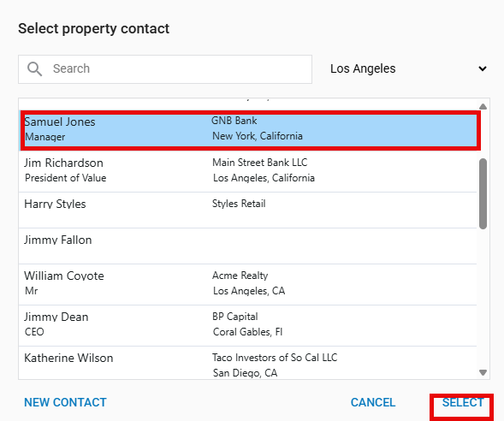Confirm with the SELECT button
This screenshot has width=504, height=421.
tap(463, 402)
